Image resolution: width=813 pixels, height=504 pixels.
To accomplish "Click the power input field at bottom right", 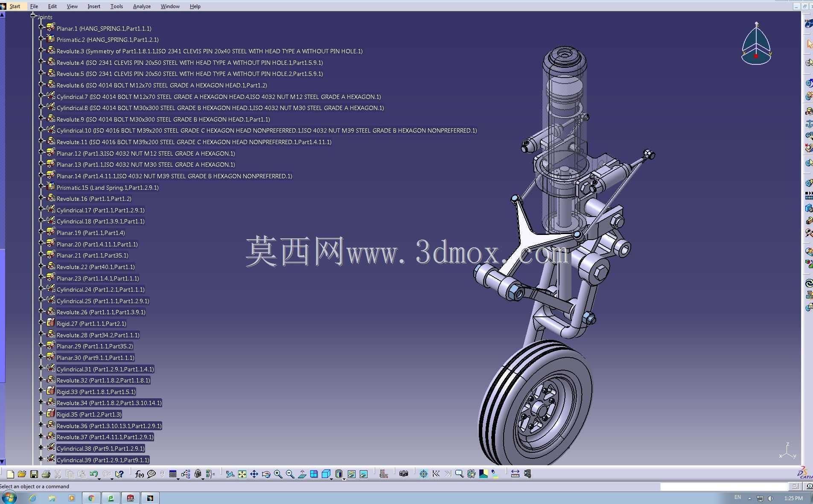I will pos(724,486).
